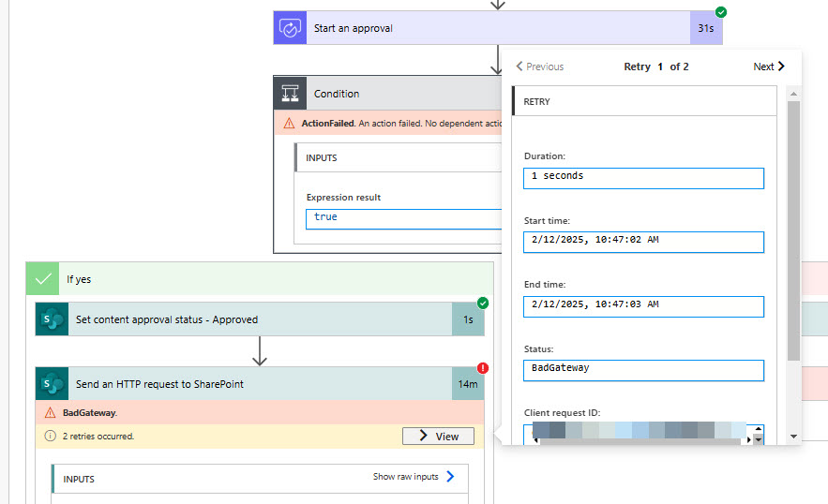This screenshot has width=828, height=504.
Task: Click the View retries button
Action: pos(438,436)
